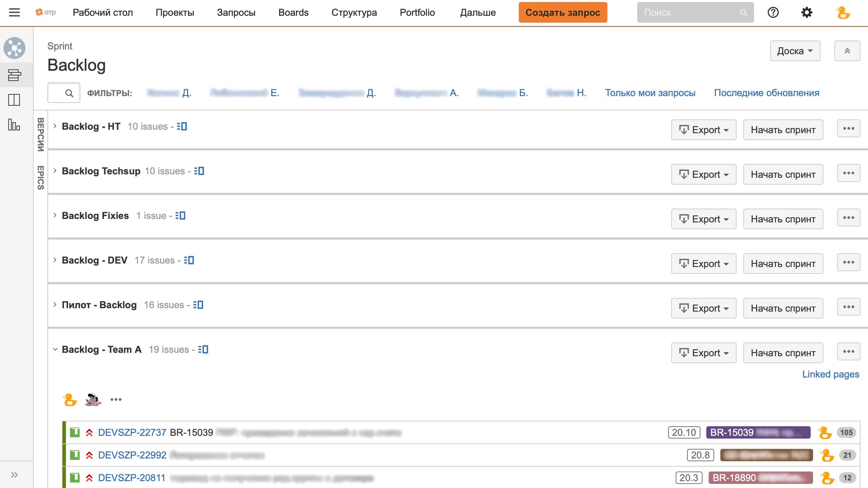
Task: Open the help question mark icon
Action: 773,12
